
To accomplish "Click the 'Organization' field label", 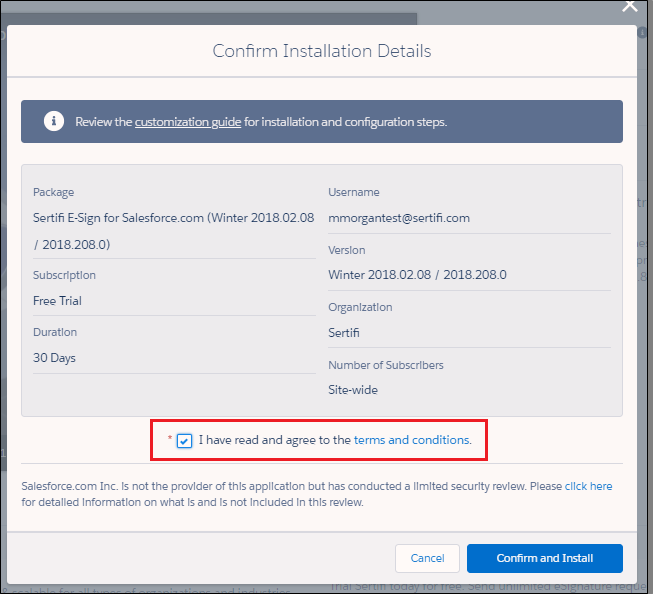I will [x=360, y=307].
